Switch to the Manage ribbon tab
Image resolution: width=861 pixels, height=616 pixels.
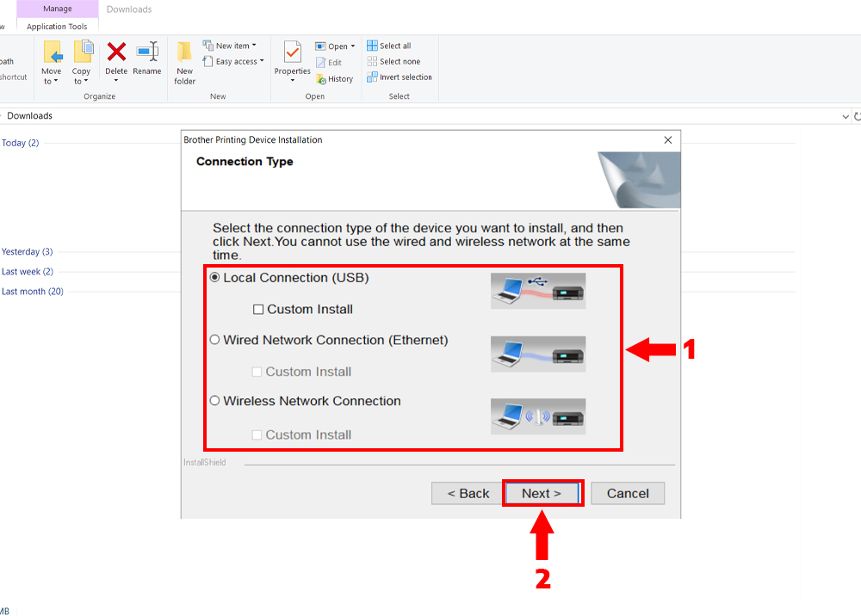click(58, 9)
